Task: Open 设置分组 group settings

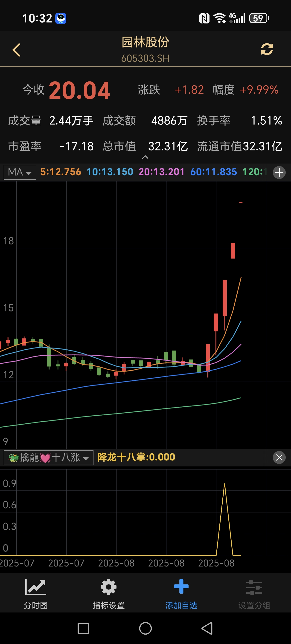Action: click(254, 594)
